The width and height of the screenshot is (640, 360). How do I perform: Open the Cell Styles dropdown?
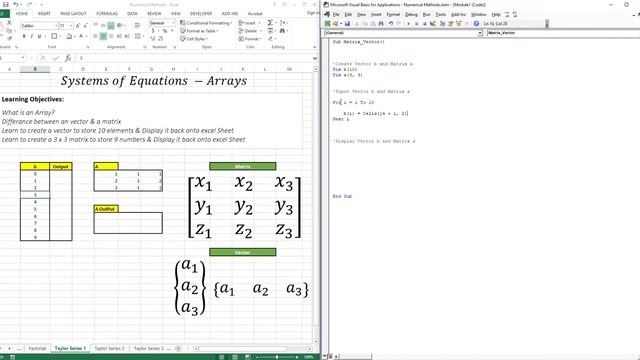(x=193, y=39)
